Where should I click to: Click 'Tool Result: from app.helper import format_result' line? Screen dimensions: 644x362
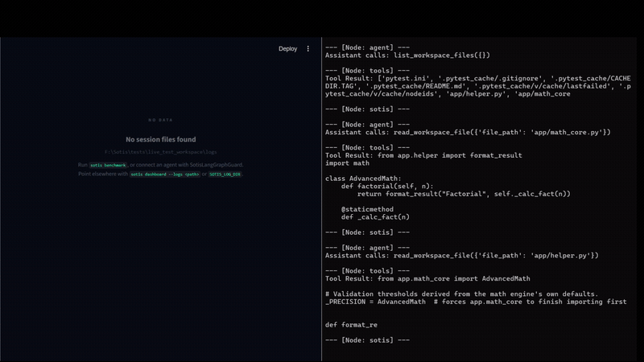pyautogui.click(x=423, y=155)
